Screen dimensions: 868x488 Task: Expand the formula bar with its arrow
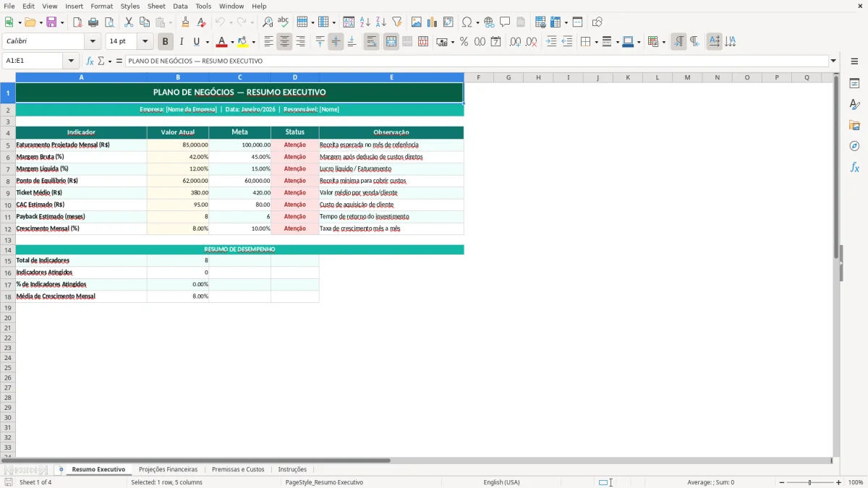tap(833, 61)
